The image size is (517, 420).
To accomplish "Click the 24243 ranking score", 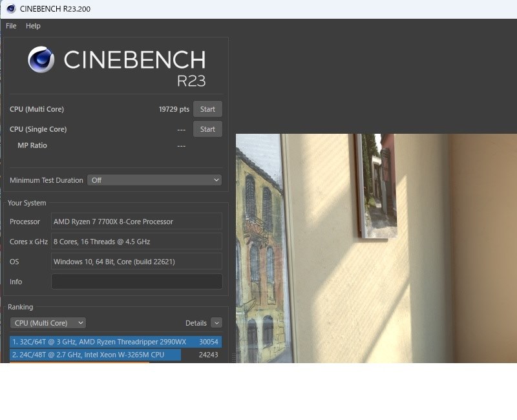I will tap(208, 355).
